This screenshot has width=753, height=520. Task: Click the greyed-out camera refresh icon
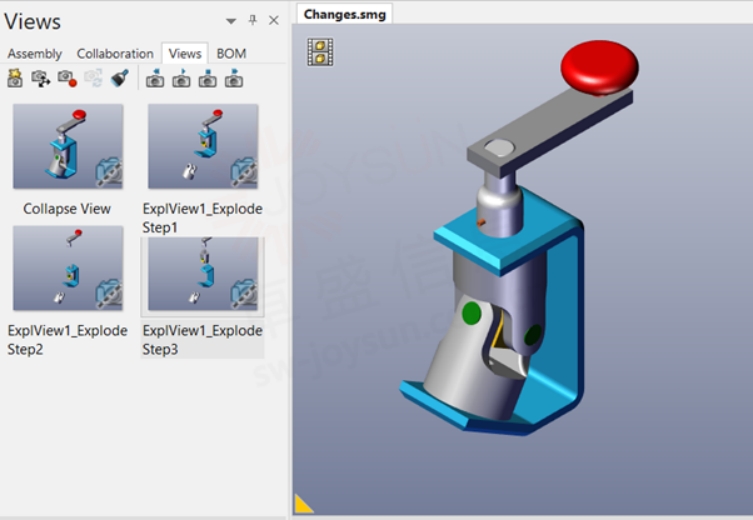point(93,78)
